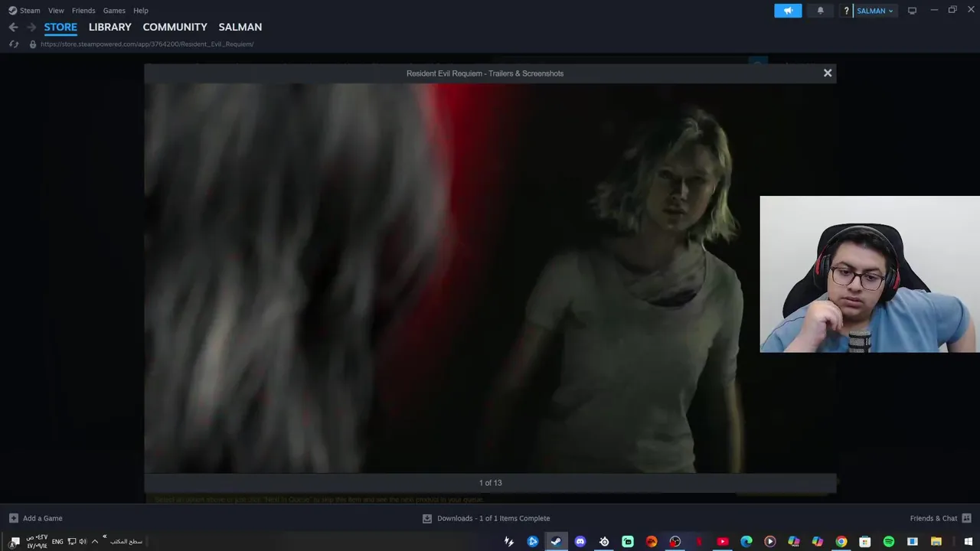This screenshot has width=980, height=551.
Task: Open Microsoft Store from the taskbar
Action: (864, 542)
